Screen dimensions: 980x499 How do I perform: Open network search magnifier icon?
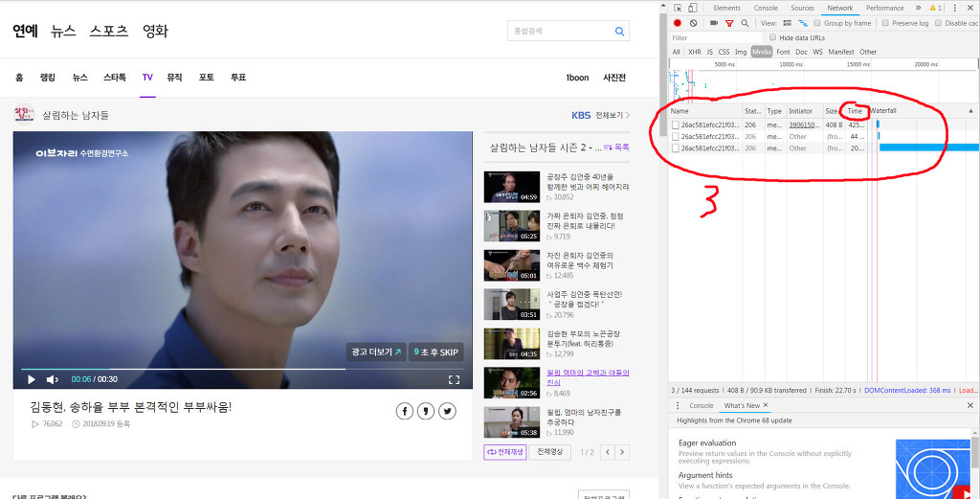(x=745, y=23)
